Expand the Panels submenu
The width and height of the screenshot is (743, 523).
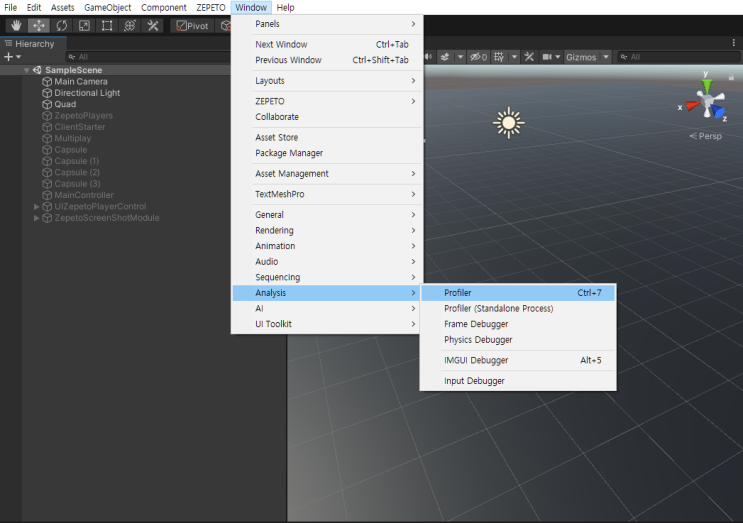click(327, 24)
